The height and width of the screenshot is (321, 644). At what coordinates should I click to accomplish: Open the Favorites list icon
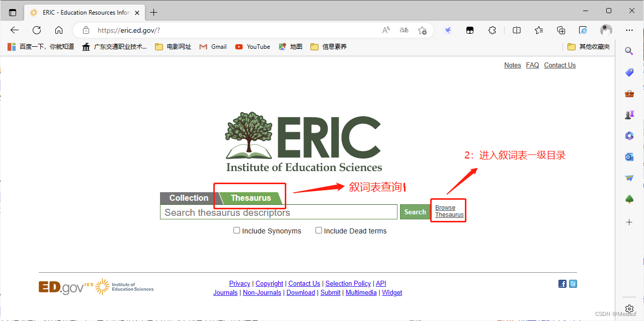point(539,30)
